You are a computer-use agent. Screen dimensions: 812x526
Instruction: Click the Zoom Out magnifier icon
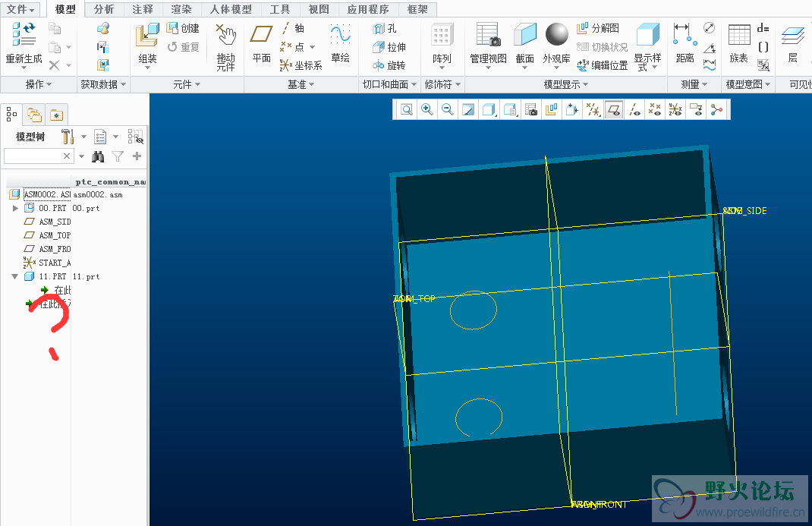tap(448, 110)
